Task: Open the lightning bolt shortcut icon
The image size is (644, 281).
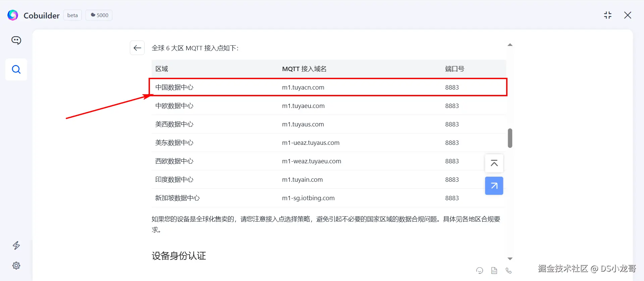Action: coord(16,245)
